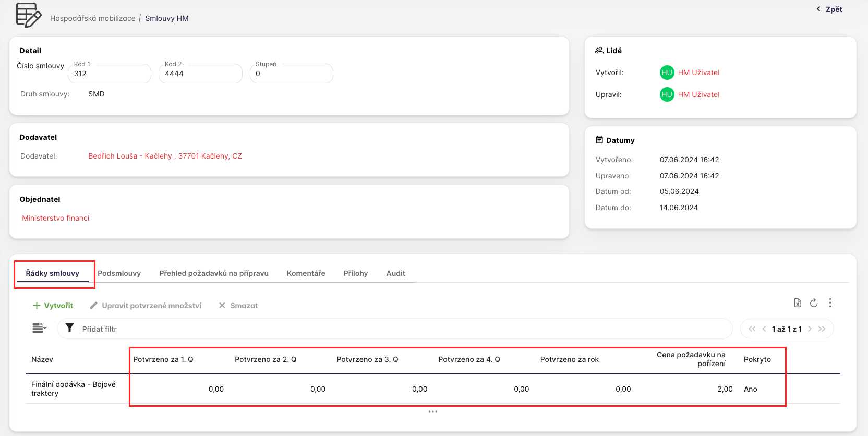Go to the previous page arrow

[764, 329]
